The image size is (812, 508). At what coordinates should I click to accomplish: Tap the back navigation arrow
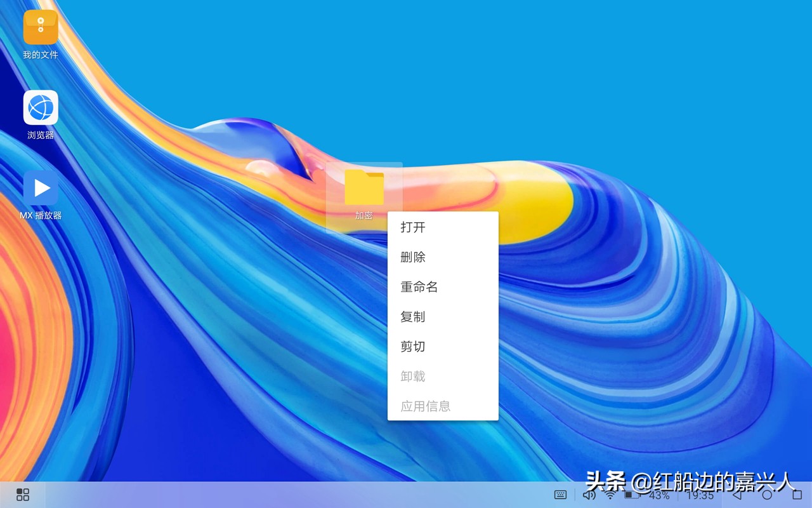737,494
